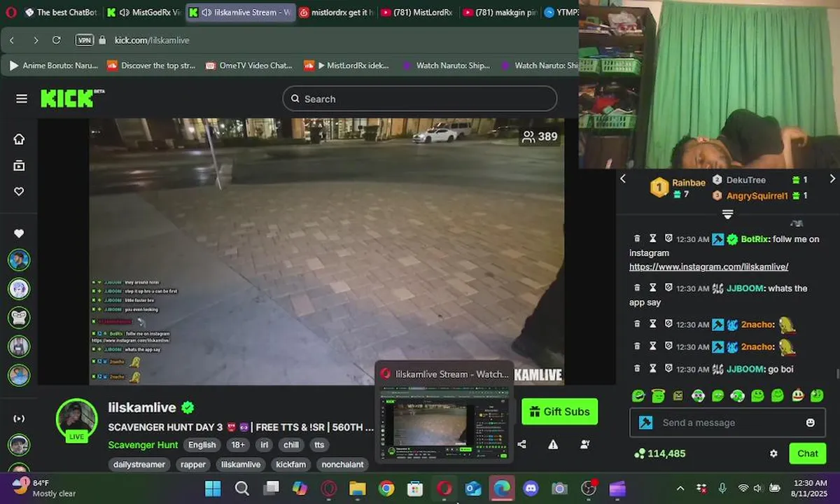Image resolution: width=840 pixels, height=504 pixels.
Task: Switch to 'mistlordrx get it h' tab
Action: click(x=337, y=13)
